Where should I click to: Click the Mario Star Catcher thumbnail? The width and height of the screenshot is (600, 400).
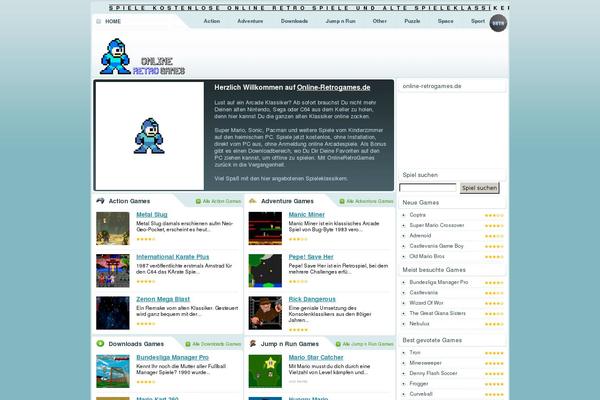point(265,371)
